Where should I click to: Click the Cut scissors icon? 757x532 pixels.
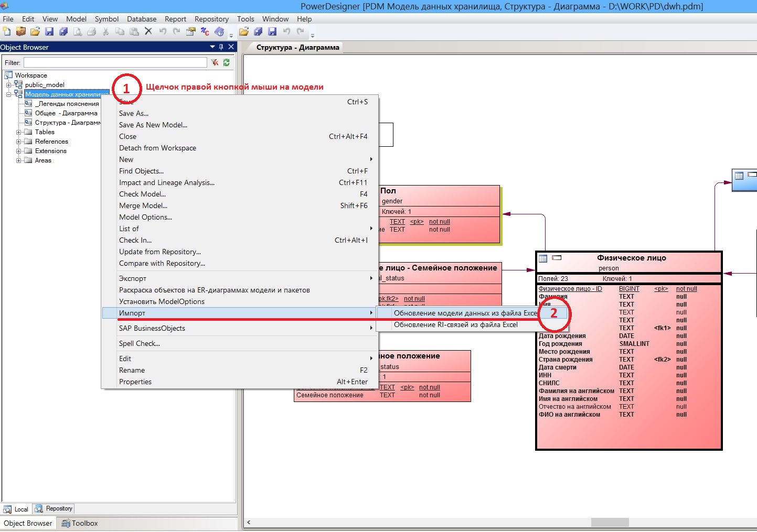[x=106, y=31]
